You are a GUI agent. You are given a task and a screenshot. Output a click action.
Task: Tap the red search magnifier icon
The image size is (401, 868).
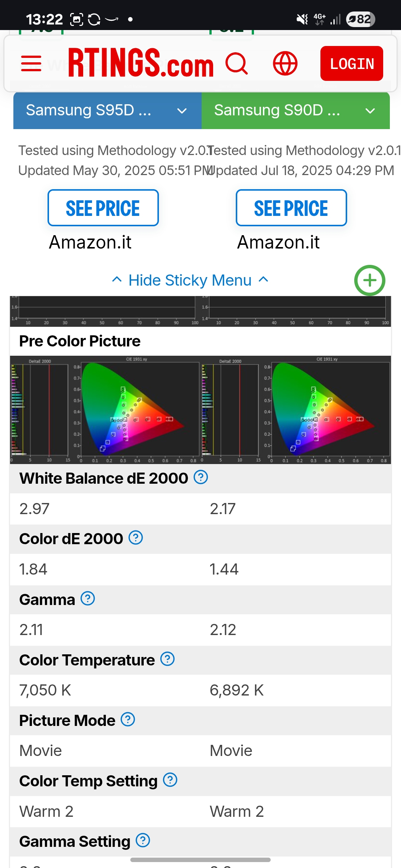click(237, 63)
